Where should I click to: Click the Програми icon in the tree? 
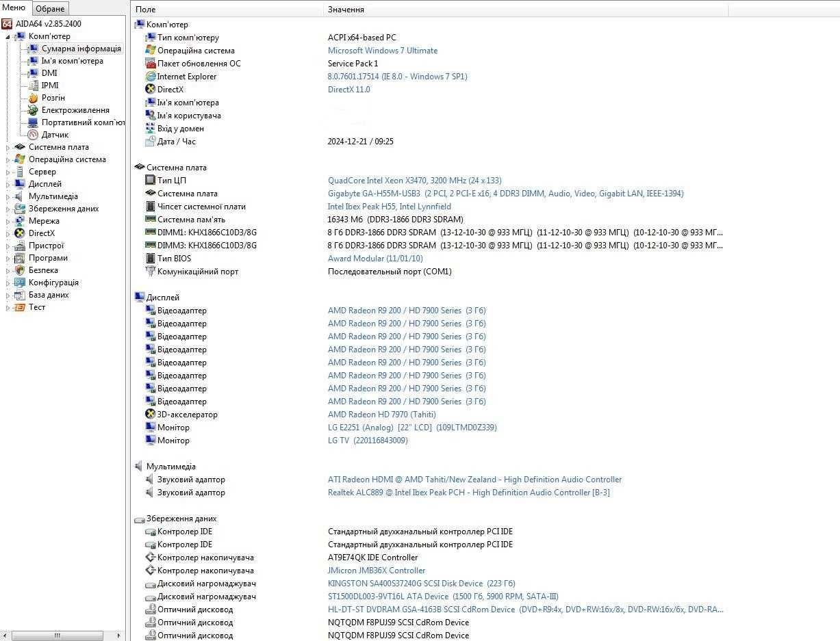20,258
